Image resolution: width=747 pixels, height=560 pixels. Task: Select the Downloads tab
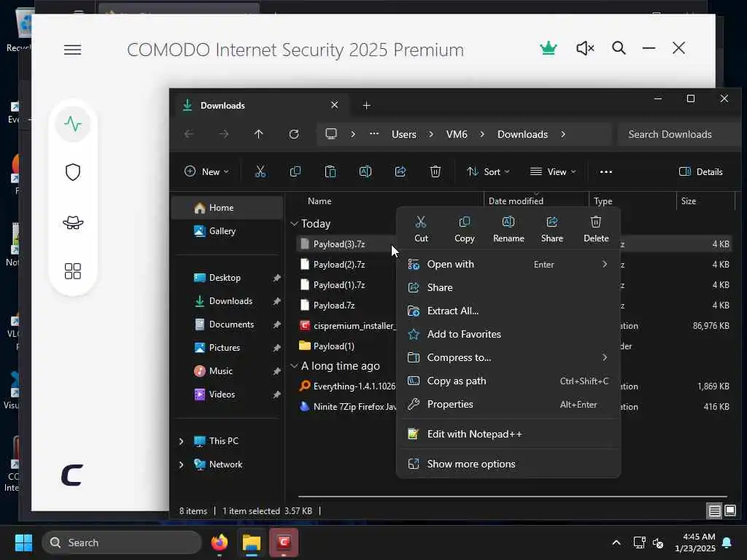pyautogui.click(x=262, y=105)
